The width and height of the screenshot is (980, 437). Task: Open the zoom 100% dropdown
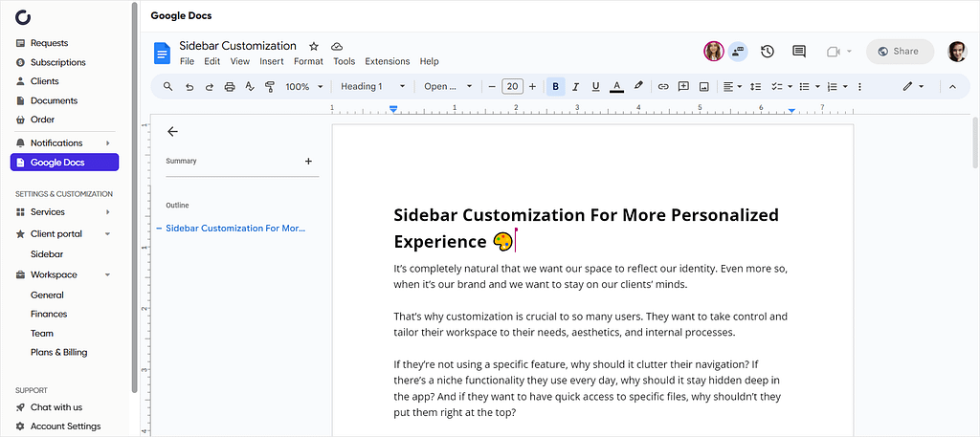tap(304, 87)
